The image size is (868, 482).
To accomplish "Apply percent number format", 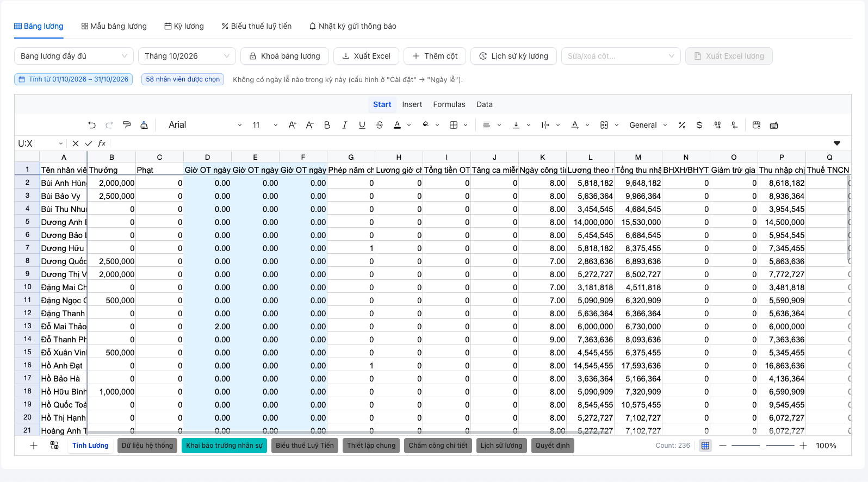I will click(x=682, y=125).
